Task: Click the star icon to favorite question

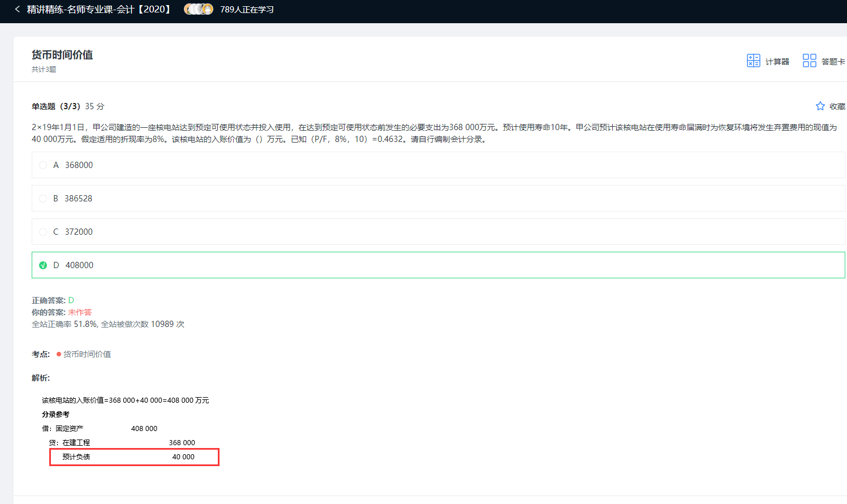Action: pos(820,106)
